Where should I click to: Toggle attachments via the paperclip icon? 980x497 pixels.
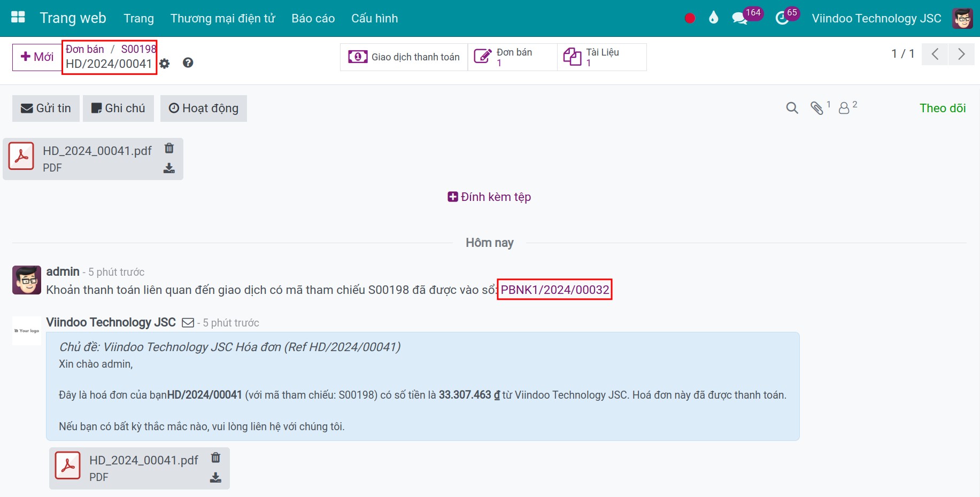click(817, 108)
